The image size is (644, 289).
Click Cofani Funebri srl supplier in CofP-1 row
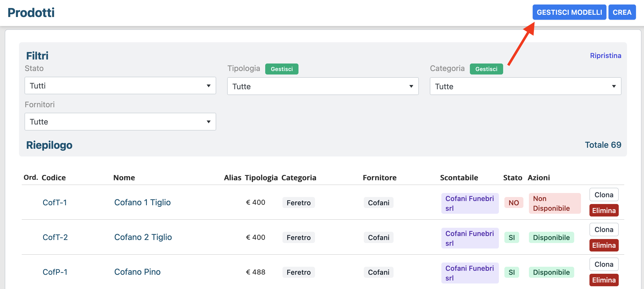click(x=470, y=273)
